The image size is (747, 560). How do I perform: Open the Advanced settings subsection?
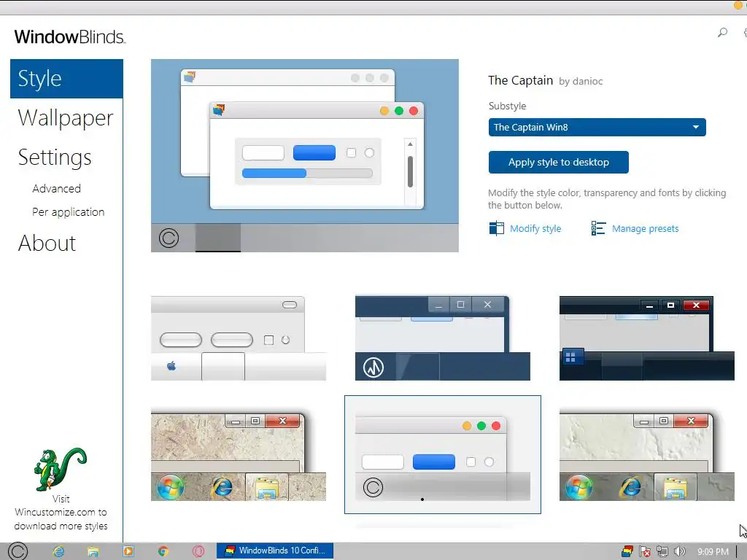57,189
